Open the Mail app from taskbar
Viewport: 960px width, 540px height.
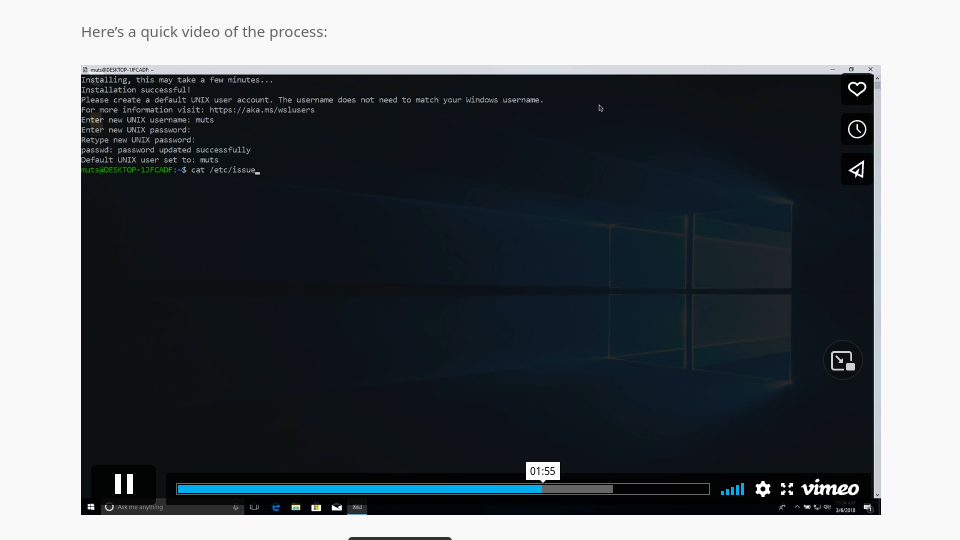(x=336, y=508)
